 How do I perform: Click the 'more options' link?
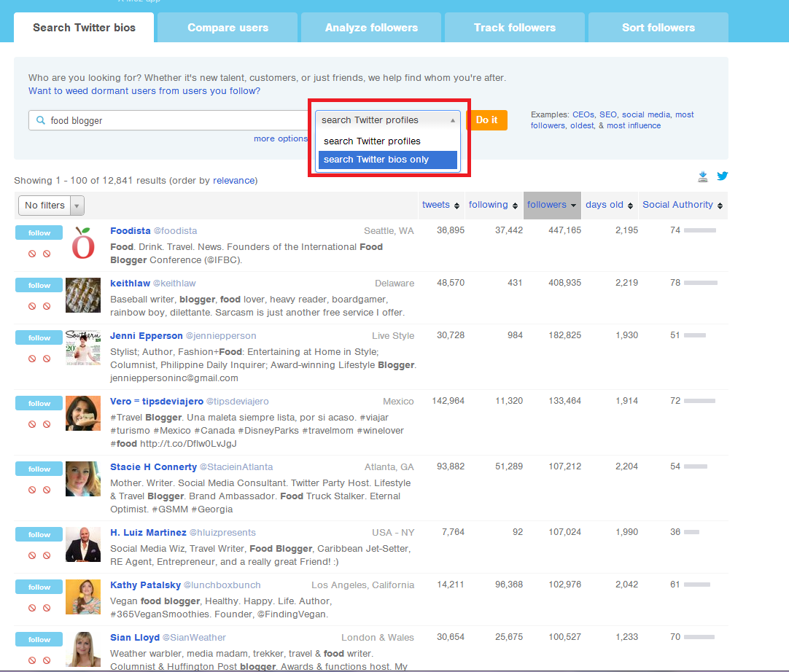[x=280, y=138]
